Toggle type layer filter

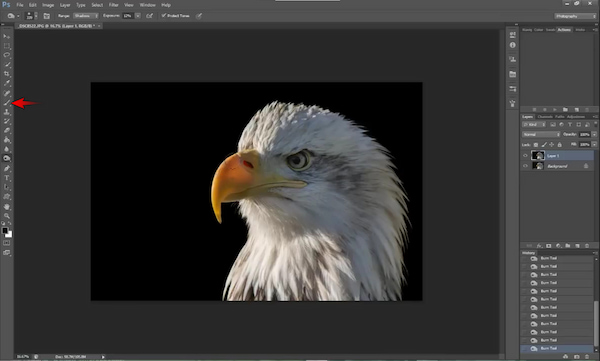click(570, 125)
